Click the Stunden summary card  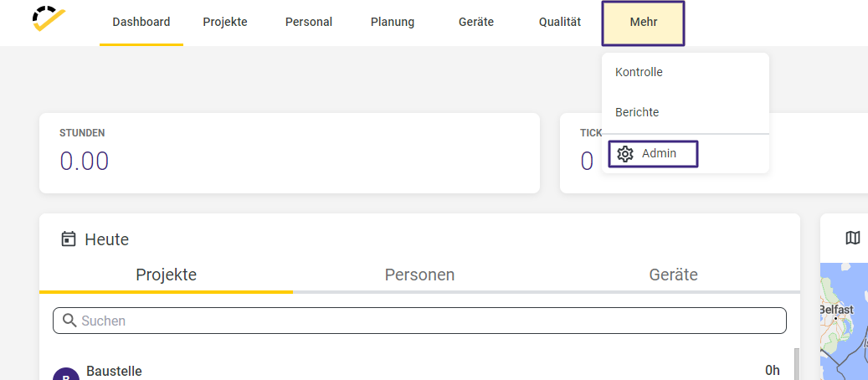tap(290, 153)
